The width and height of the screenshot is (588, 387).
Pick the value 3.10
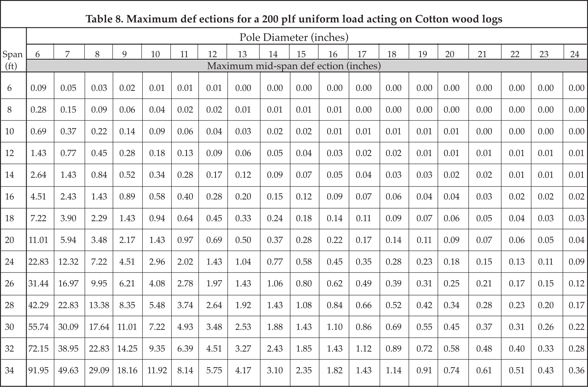point(275,370)
